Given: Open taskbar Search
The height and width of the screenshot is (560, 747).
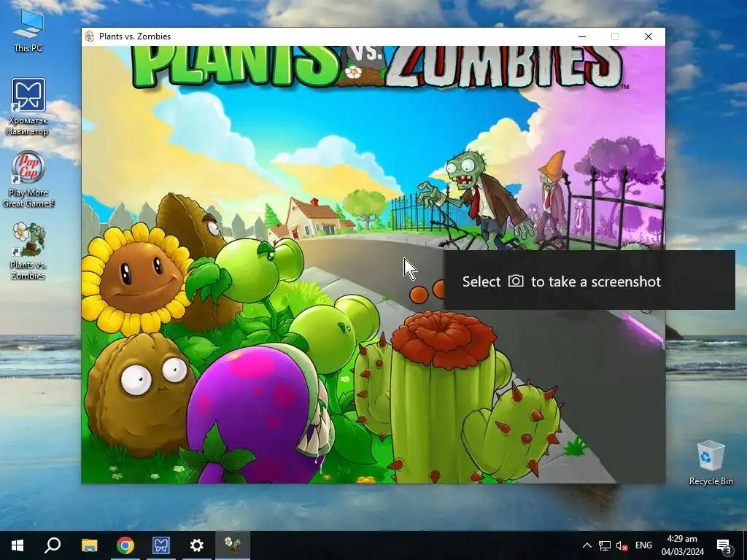Looking at the screenshot, I should click(53, 545).
